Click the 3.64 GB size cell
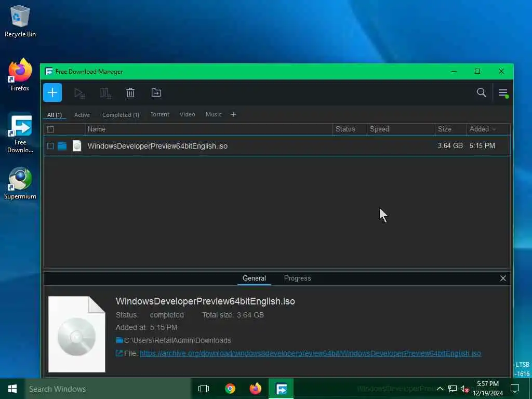This screenshot has height=399, width=532. click(x=450, y=145)
